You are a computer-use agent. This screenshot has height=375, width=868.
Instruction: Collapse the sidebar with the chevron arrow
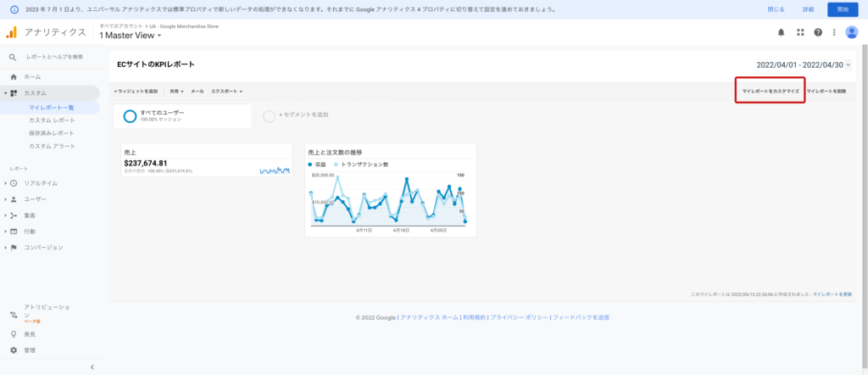coord(92,367)
